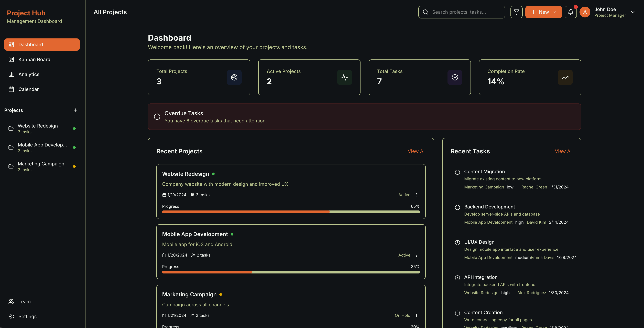Click Active status on Website Redesign card
Viewport: 644px width, 328px height.
(x=404, y=195)
